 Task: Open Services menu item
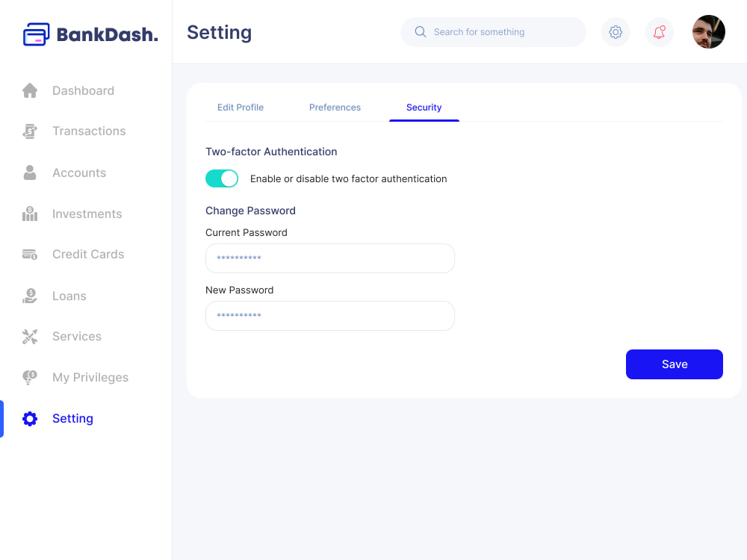point(77,336)
